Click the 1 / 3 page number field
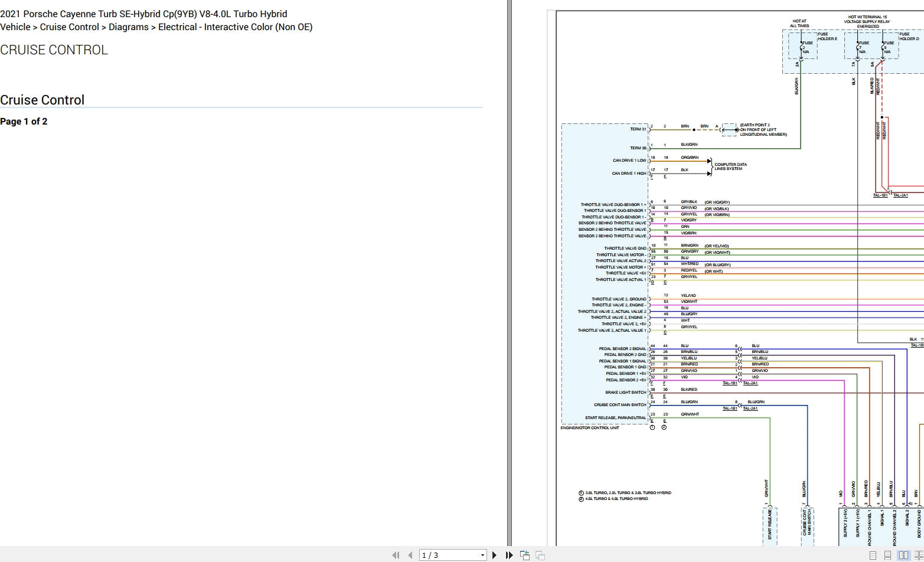The height and width of the screenshot is (562, 924). pyautogui.click(x=449, y=555)
